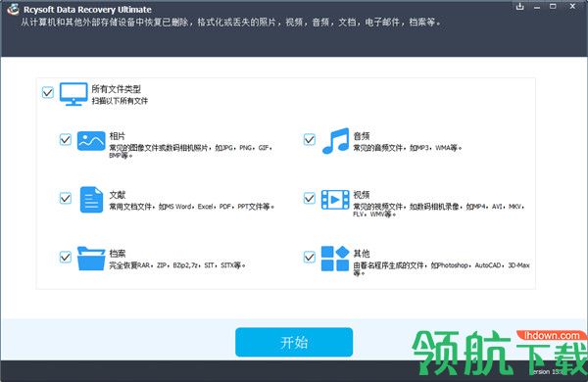Click the 所有文件类型 label
Viewport: 588px width, 382px height.
117,89
